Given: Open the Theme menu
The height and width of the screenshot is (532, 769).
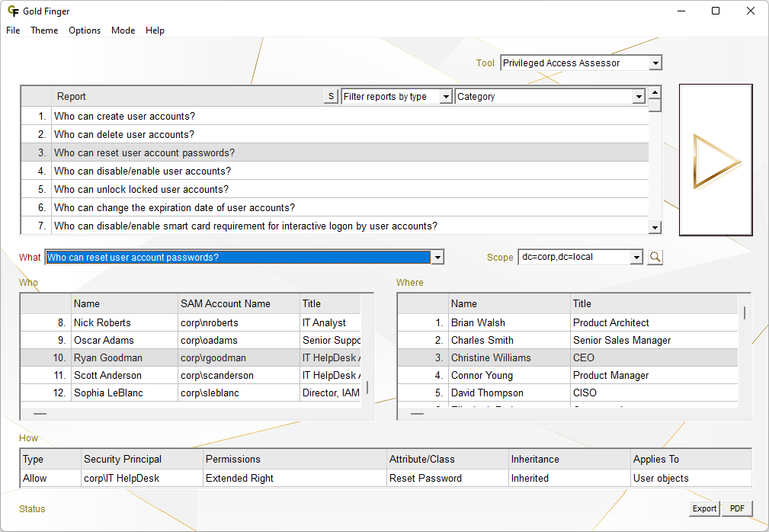Looking at the screenshot, I should pyautogui.click(x=44, y=30).
